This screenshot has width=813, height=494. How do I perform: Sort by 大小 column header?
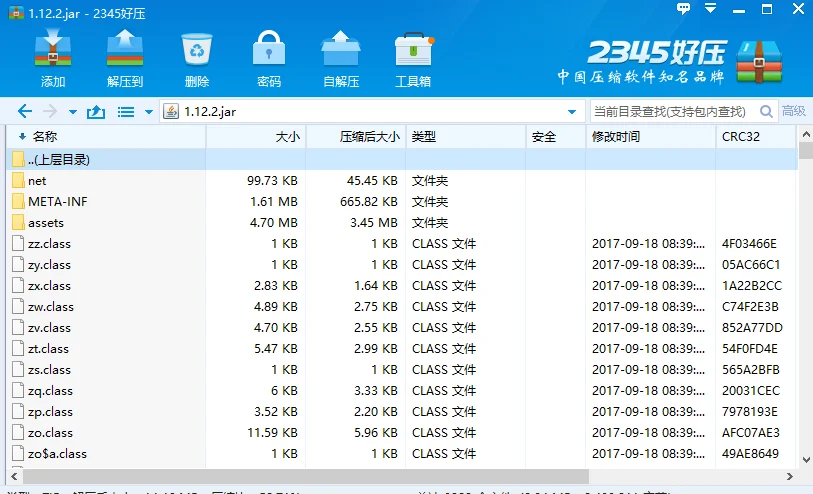[256, 137]
